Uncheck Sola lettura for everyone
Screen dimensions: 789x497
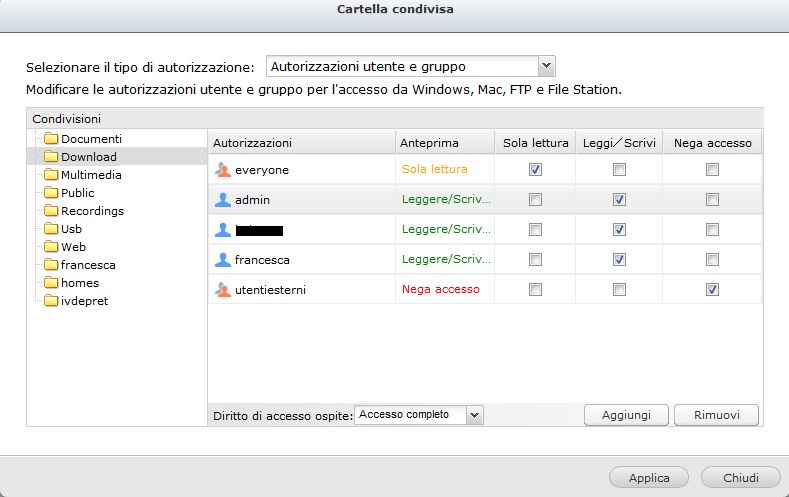point(535,170)
